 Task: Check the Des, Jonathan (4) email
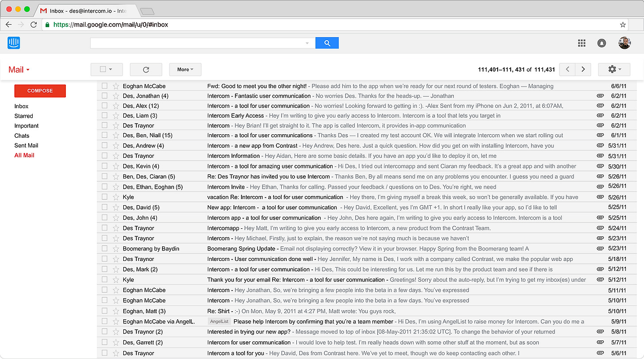pyautogui.click(x=105, y=96)
